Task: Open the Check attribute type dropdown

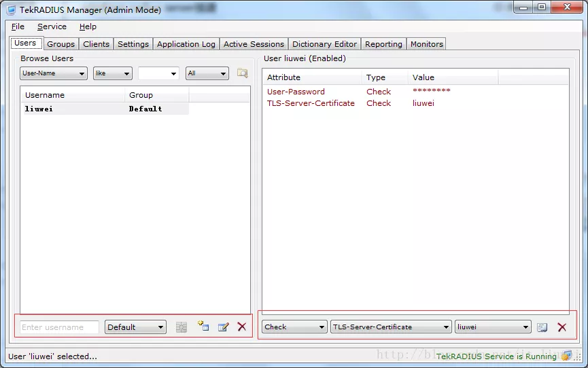Action: click(294, 327)
